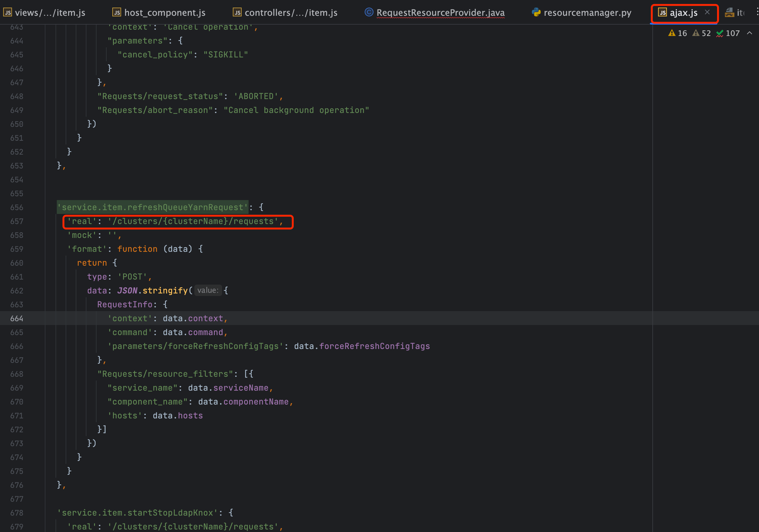Click the yellow warnings indicator showing 16
This screenshot has height=532, width=759.
(677, 33)
